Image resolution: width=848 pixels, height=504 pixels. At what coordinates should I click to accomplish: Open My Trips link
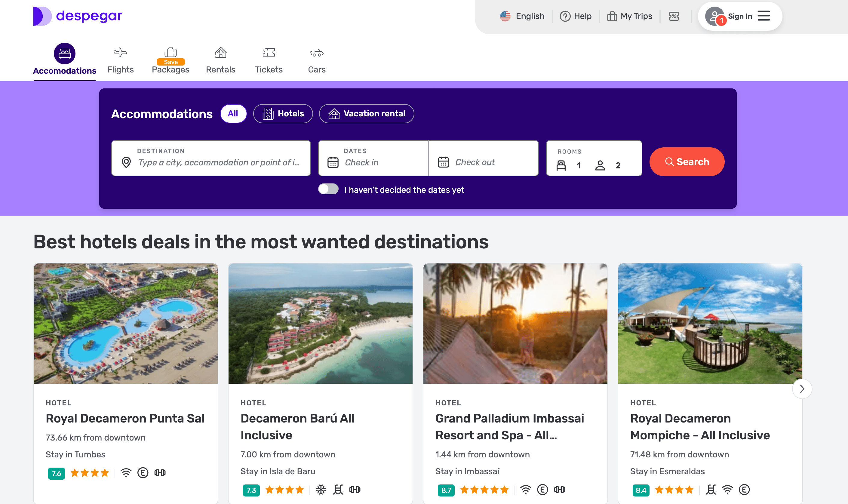click(x=630, y=16)
